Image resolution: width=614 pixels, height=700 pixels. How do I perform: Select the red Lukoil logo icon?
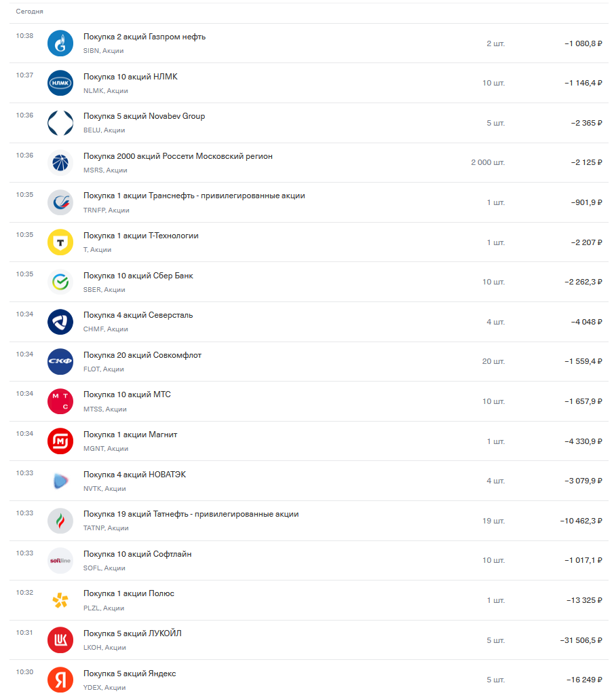pyautogui.click(x=60, y=640)
